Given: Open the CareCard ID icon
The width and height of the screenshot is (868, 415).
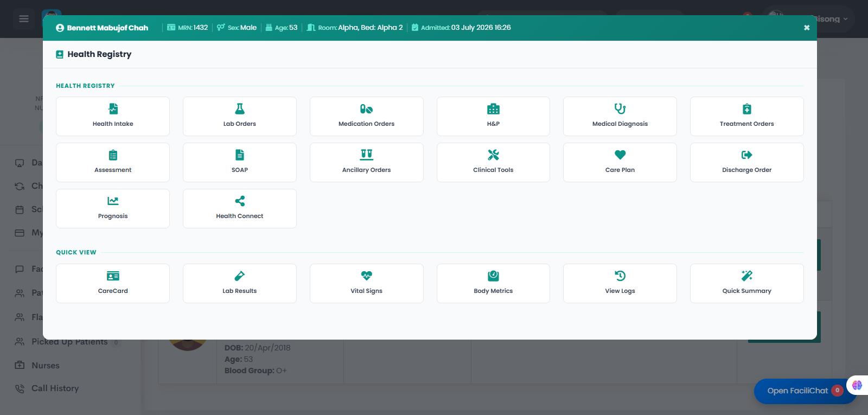Looking at the screenshot, I should (x=113, y=276).
